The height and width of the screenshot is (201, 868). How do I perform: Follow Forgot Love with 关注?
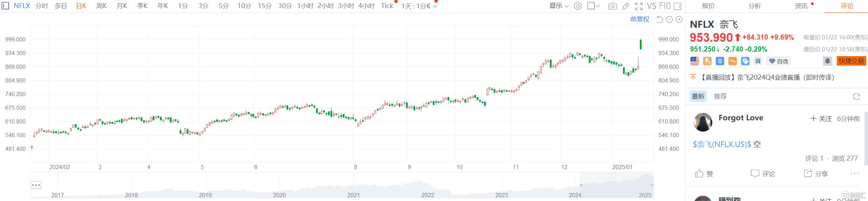821,119
